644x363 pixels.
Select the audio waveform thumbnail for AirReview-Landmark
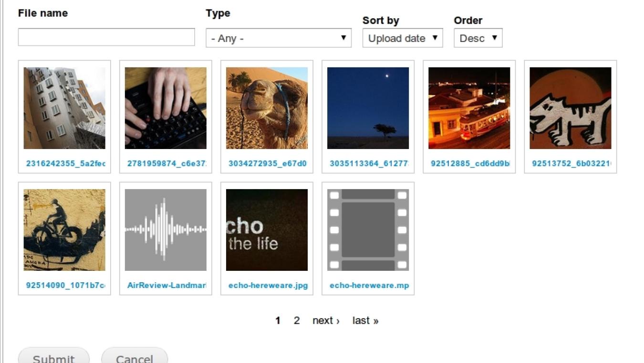click(x=166, y=230)
